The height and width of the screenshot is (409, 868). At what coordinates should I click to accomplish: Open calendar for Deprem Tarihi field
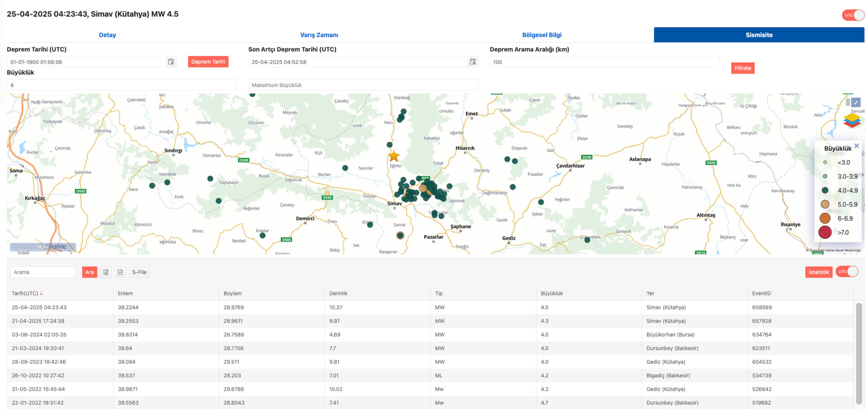point(171,62)
